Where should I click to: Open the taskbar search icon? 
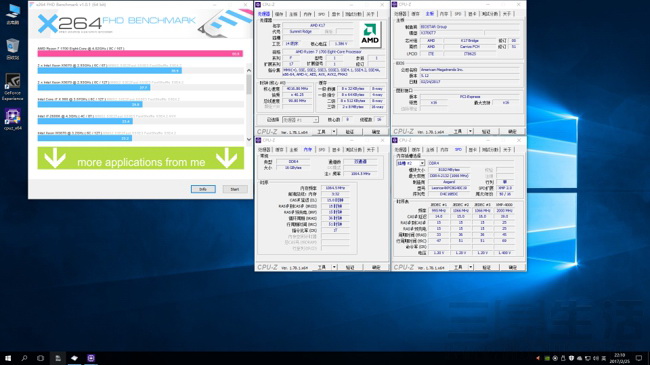pyautogui.click(x=24, y=358)
